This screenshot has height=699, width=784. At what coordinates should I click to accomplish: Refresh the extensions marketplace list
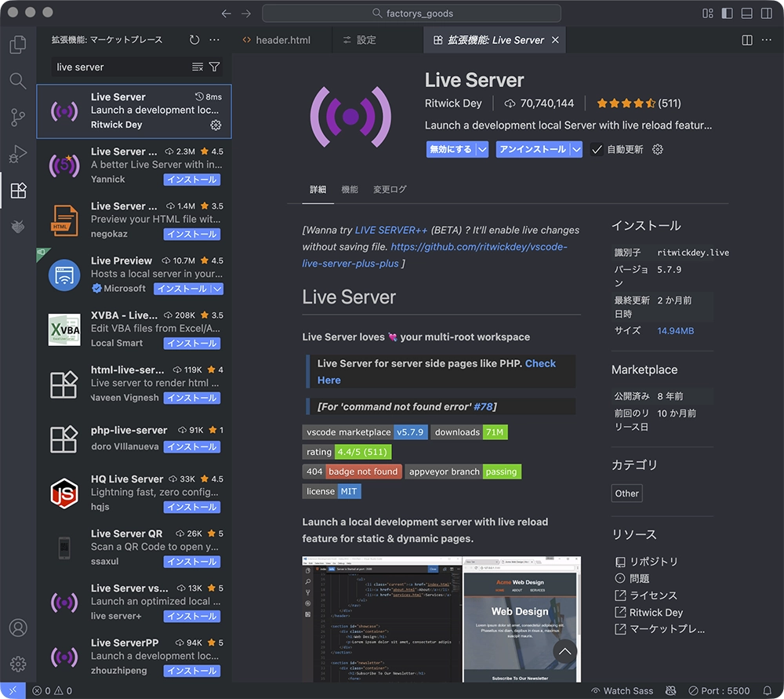pos(194,40)
